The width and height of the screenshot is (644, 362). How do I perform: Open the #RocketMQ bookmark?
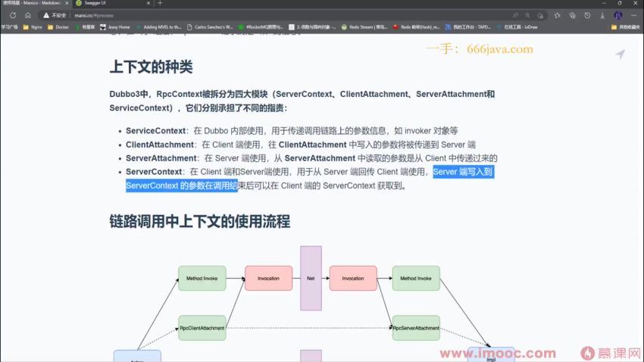click(x=261, y=27)
